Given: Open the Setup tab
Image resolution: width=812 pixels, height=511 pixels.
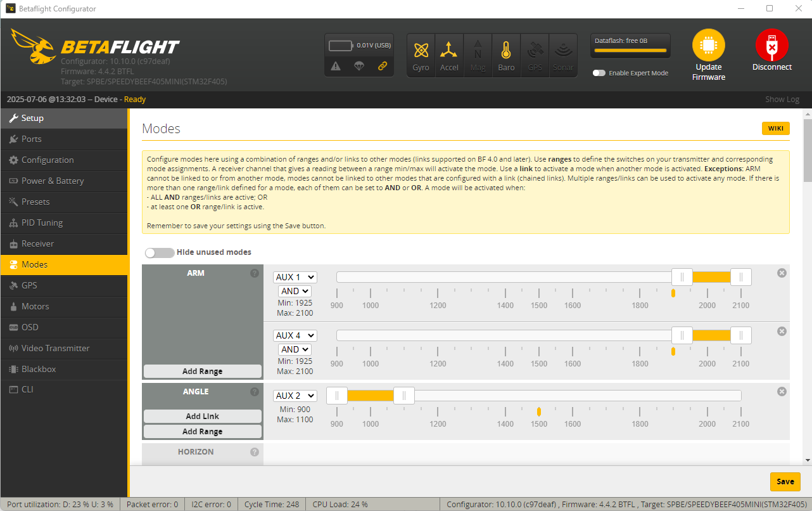Looking at the screenshot, I should (64, 118).
